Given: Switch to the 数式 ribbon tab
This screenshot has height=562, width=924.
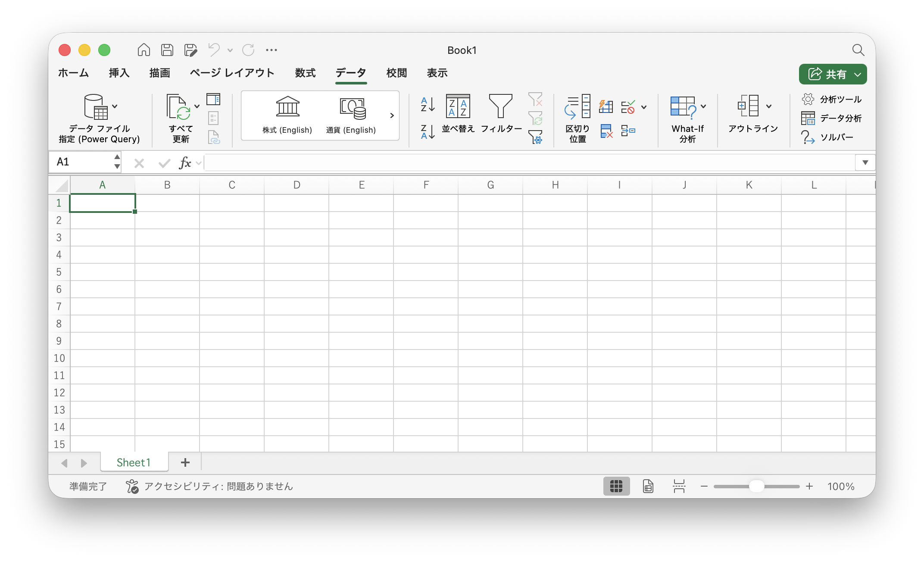Looking at the screenshot, I should click(305, 73).
